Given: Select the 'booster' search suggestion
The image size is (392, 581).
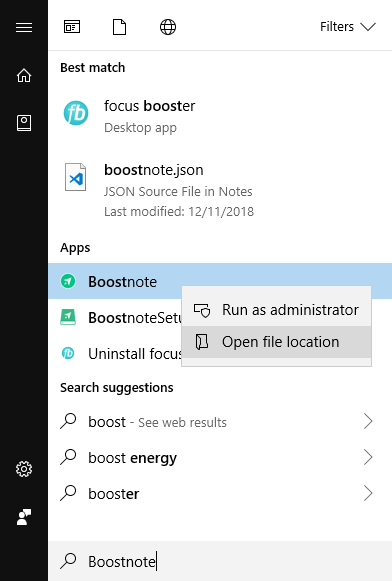Looking at the screenshot, I should pos(220,494).
